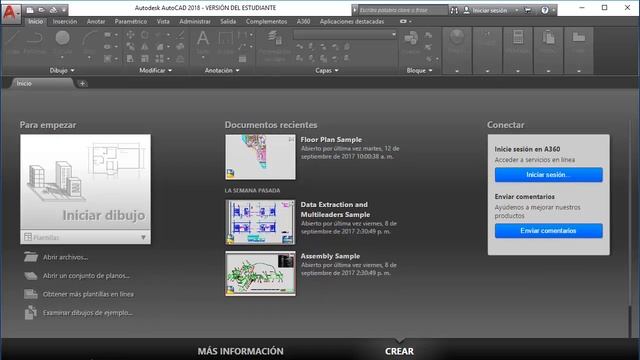
Task: Open the Complementos ribbon tab
Action: [267, 22]
